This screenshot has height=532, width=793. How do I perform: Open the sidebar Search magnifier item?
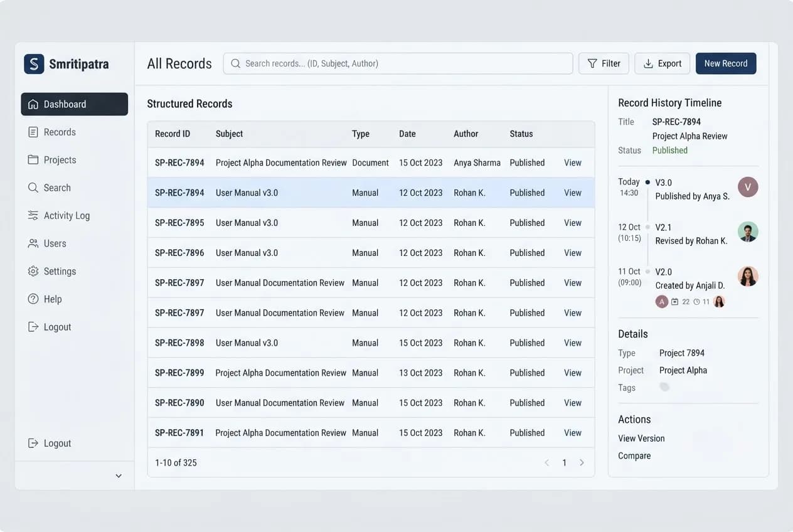click(33, 188)
